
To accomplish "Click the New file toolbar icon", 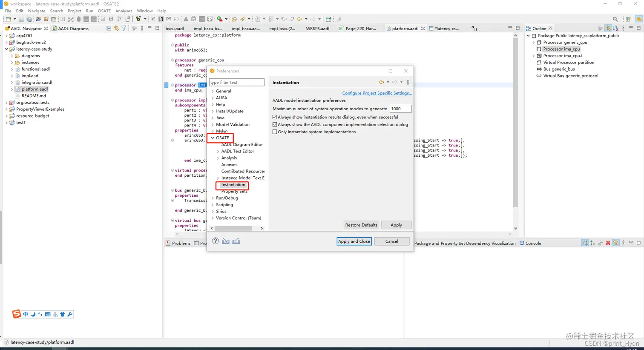I will [x=8, y=19].
